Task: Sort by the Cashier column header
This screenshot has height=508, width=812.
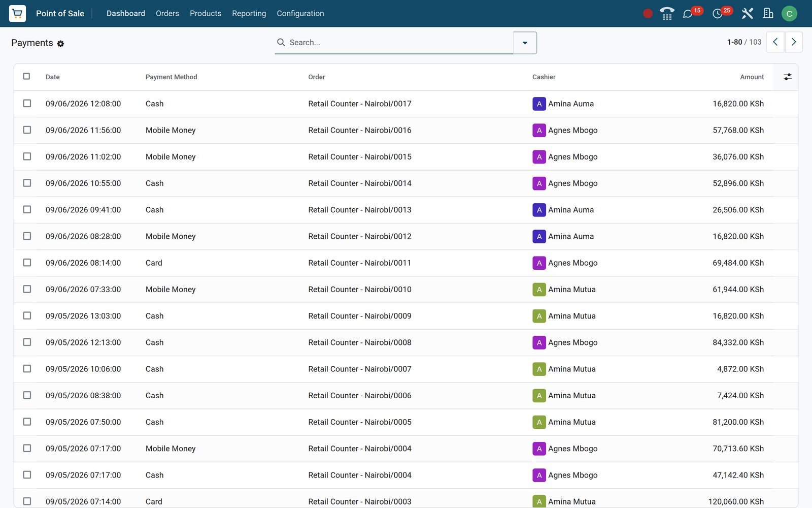Action: (x=544, y=77)
